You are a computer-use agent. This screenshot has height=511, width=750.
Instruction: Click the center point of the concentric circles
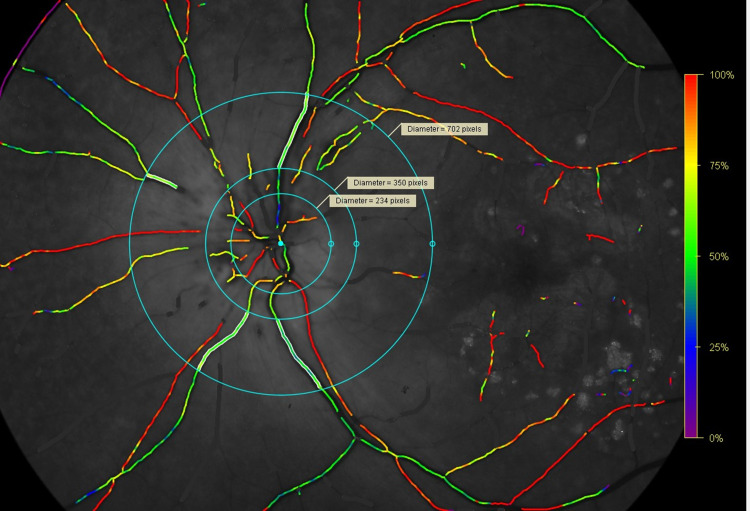point(281,243)
